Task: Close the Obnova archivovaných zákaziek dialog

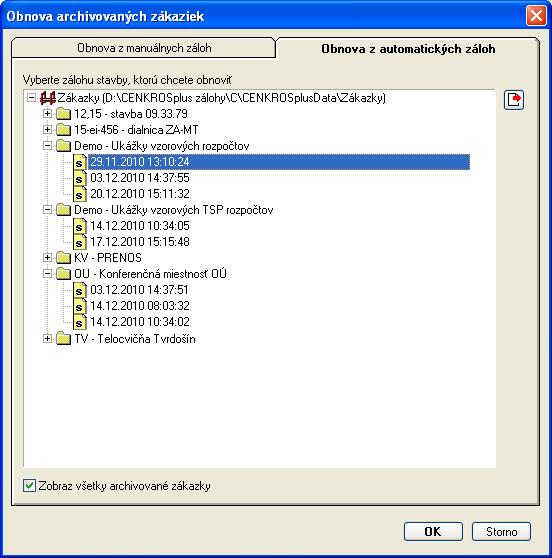Action: [x=536, y=16]
